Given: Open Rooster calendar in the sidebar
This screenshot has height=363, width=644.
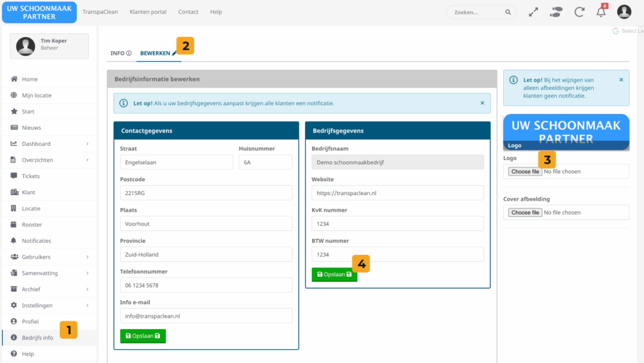Looking at the screenshot, I should (31, 225).
